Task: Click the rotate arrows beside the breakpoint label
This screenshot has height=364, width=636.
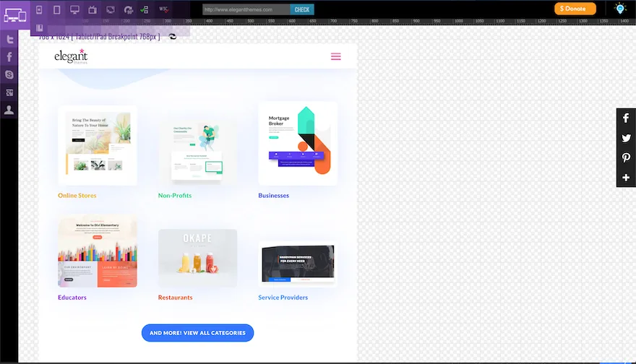Action: point(173,37)
